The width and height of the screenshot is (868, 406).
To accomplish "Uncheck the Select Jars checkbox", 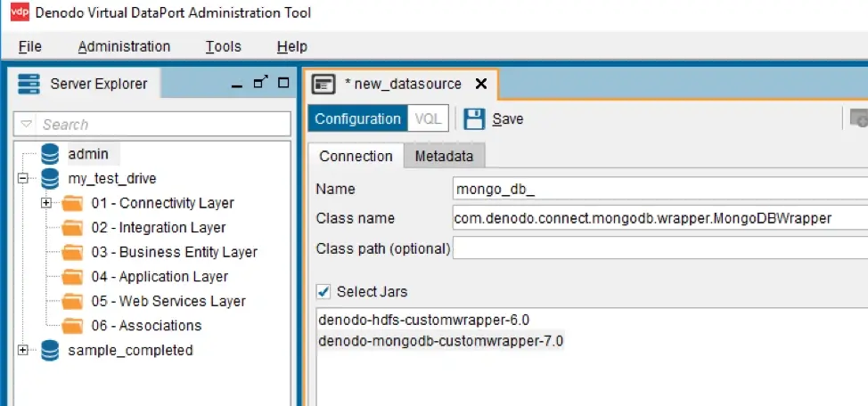I will tap(323, 291).
